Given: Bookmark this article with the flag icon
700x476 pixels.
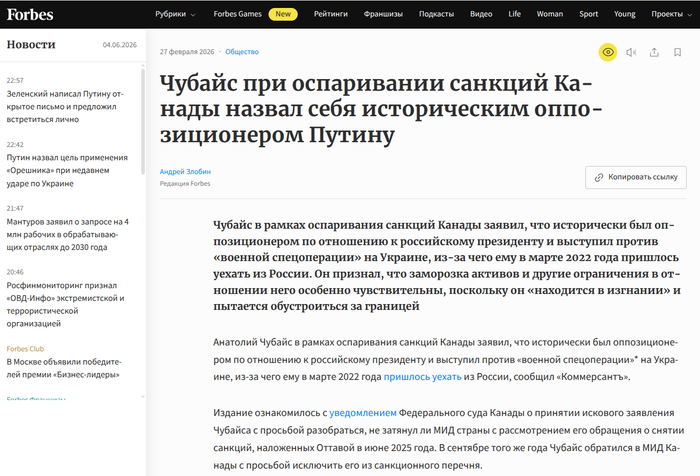Looking at the screenshot, I should 677,52.
